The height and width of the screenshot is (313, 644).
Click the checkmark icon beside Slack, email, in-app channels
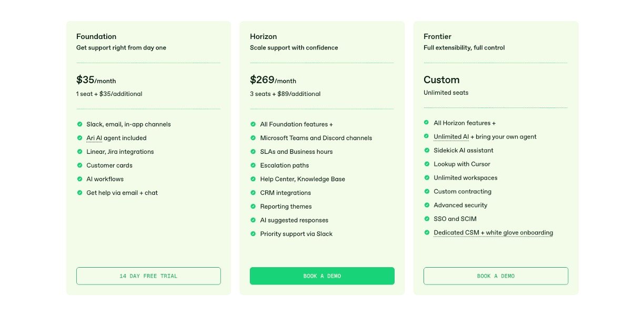coord(79,124)
